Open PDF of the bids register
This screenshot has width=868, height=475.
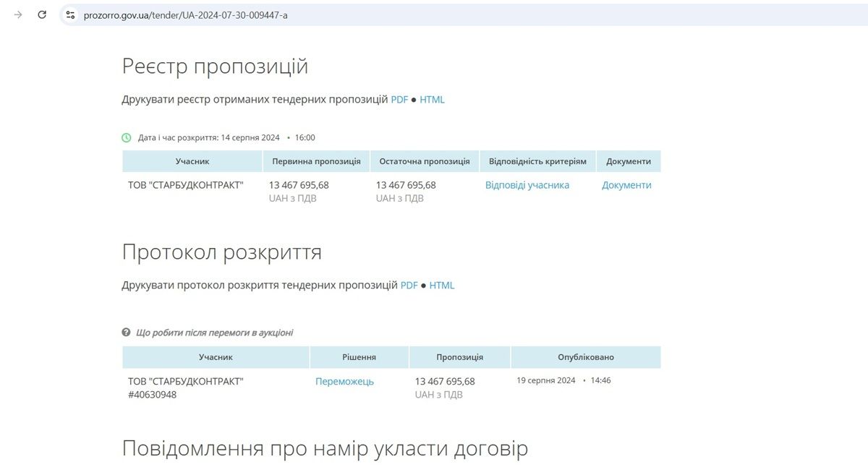pos(399,99)
